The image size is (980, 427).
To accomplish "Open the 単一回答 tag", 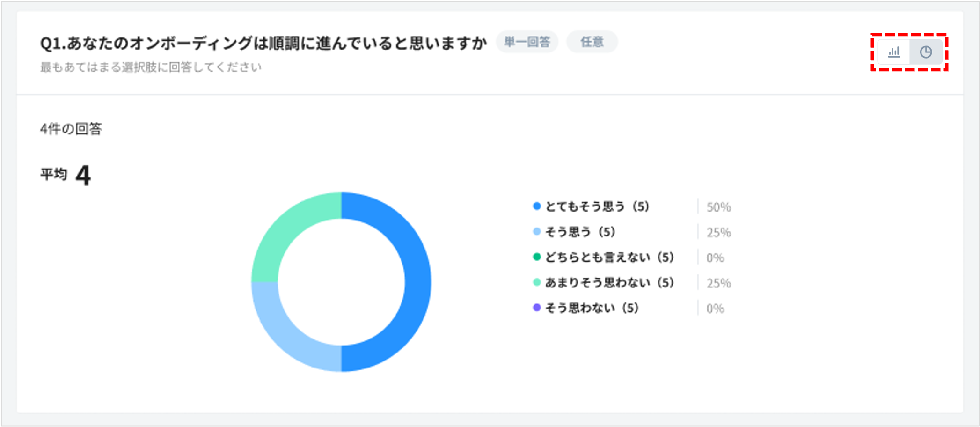I will [x=527, y=42].
